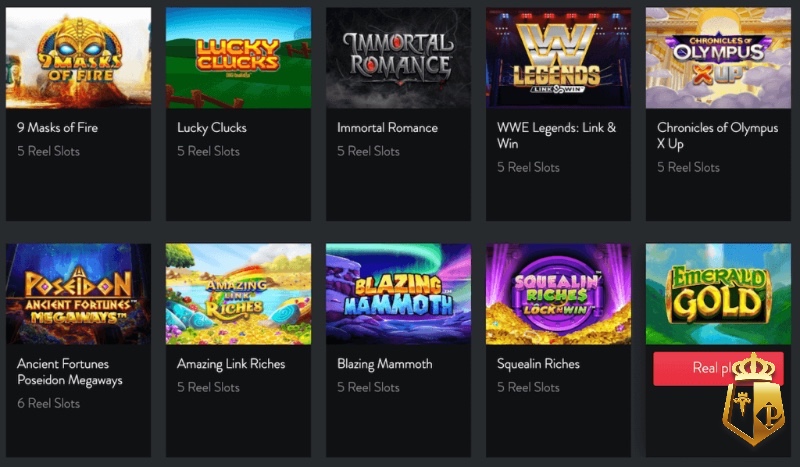Screen dimensions: 800x467
Task: Open the Amazing Link Riches game artwork
Action: tap(238, 294)
